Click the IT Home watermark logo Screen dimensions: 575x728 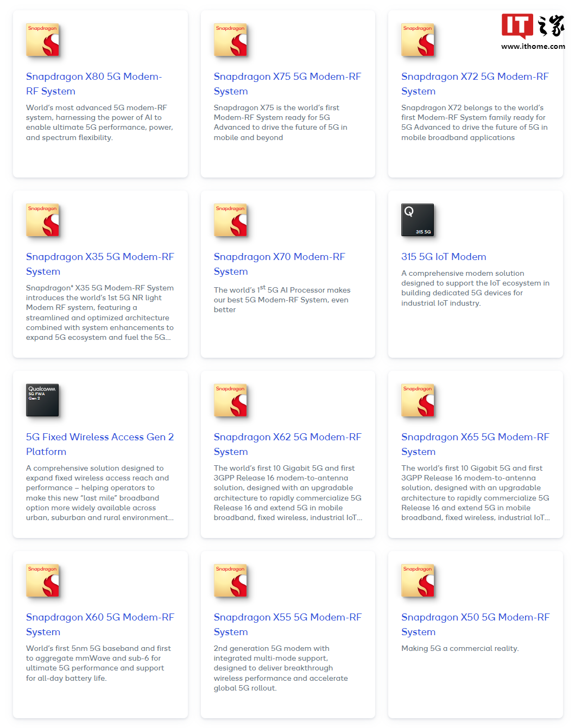(533, 31)
